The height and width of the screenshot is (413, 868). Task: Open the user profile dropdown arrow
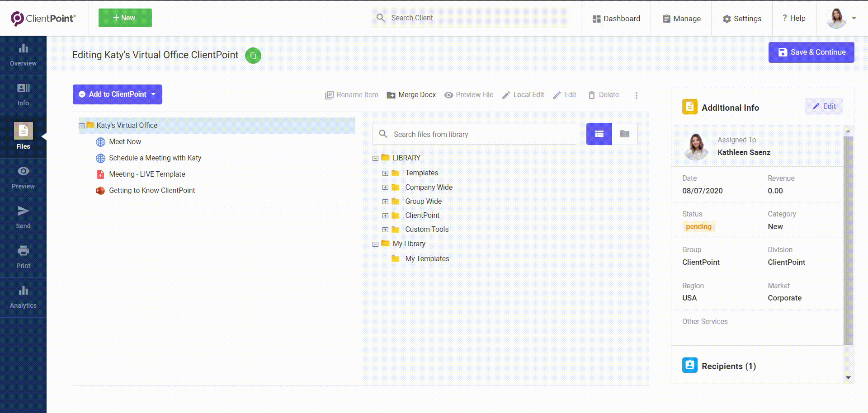tap(854, 18)
